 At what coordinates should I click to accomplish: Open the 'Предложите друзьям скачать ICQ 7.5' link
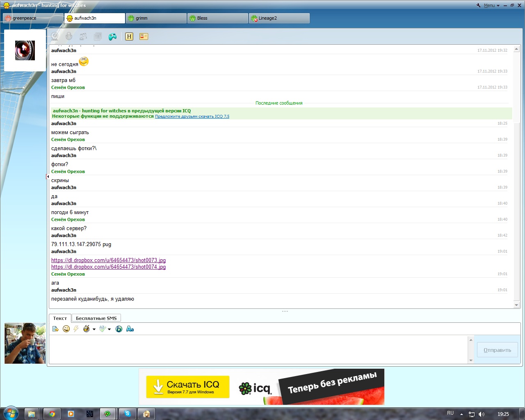coord(192,116)
